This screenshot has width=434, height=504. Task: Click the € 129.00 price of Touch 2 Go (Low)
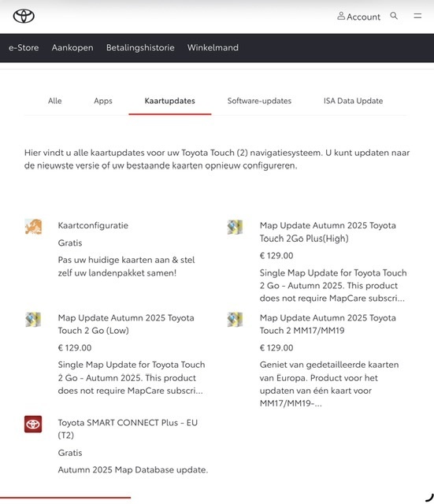(75, 348)
